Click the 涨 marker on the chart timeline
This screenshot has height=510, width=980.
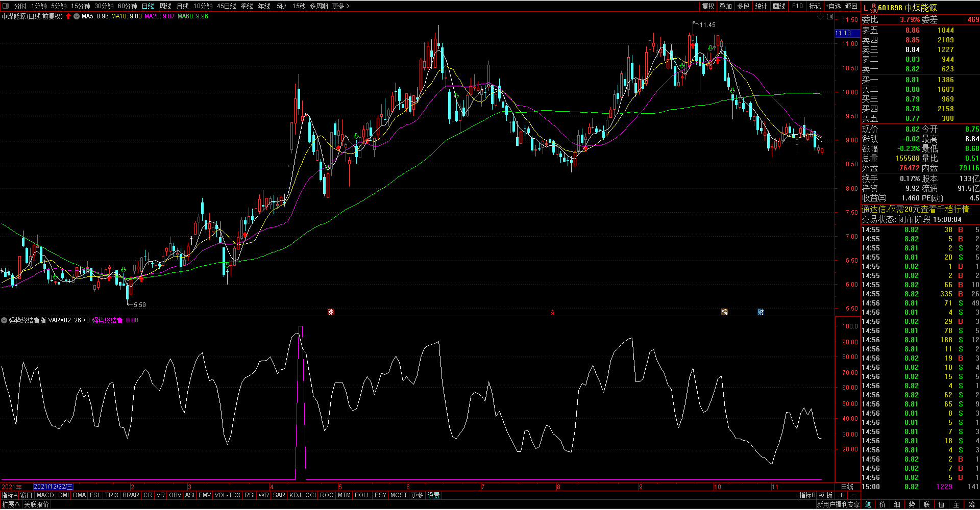coord(331,312)
